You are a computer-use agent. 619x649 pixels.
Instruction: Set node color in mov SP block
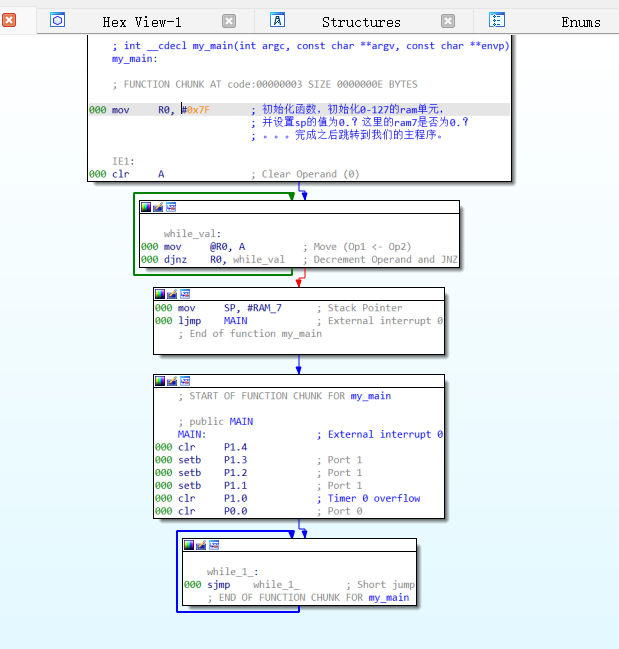(160, 294)
